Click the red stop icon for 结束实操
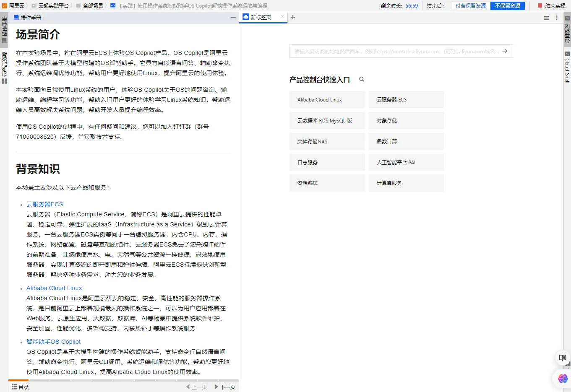Viewport: 571px width, 392px height. [x=540, y=6]
